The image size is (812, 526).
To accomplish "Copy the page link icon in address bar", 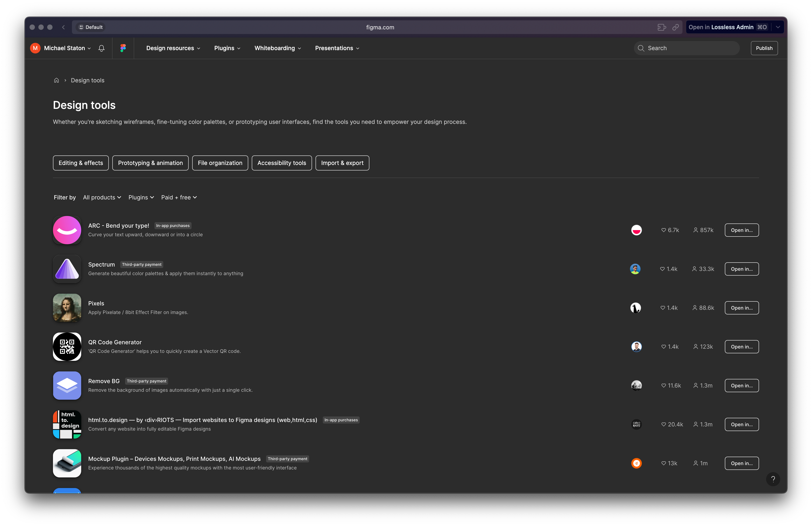I will pos(675,27).
